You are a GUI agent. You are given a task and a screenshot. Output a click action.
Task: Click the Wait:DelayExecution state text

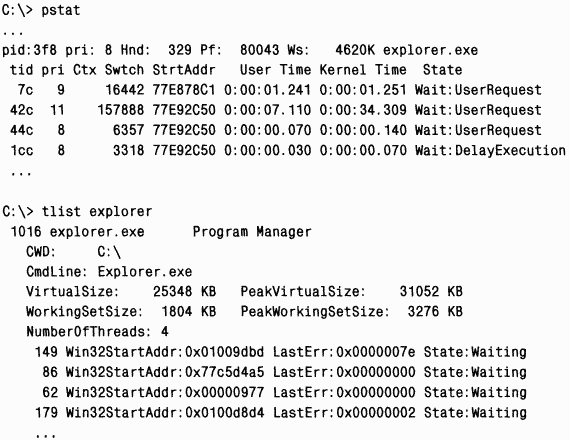tap(490, 151)
